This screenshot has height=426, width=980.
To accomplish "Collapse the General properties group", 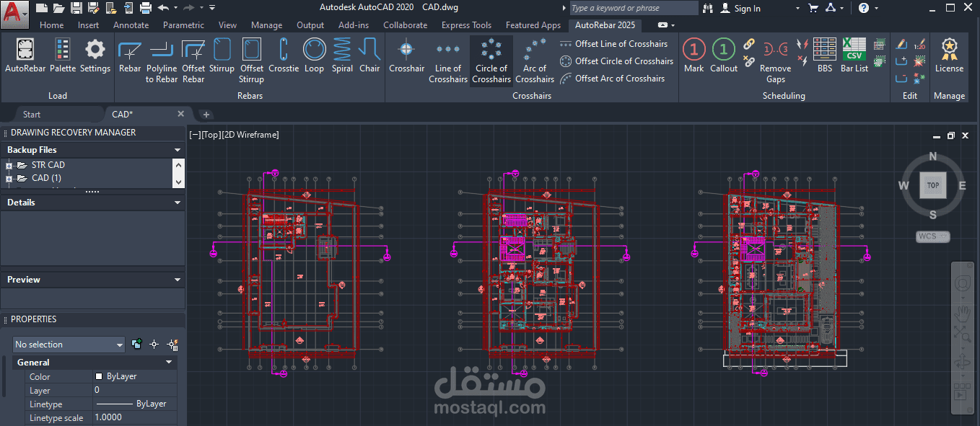I will [x=169, y=363].
